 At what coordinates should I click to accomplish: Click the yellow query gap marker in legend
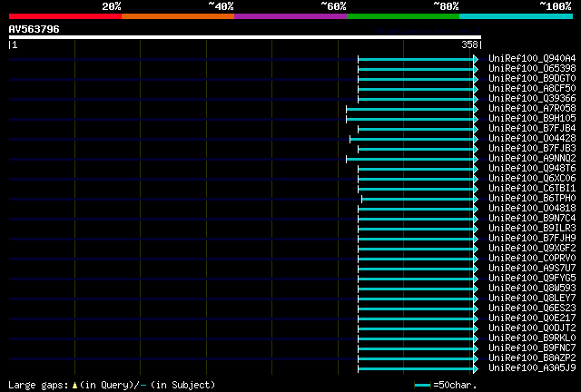74,386
